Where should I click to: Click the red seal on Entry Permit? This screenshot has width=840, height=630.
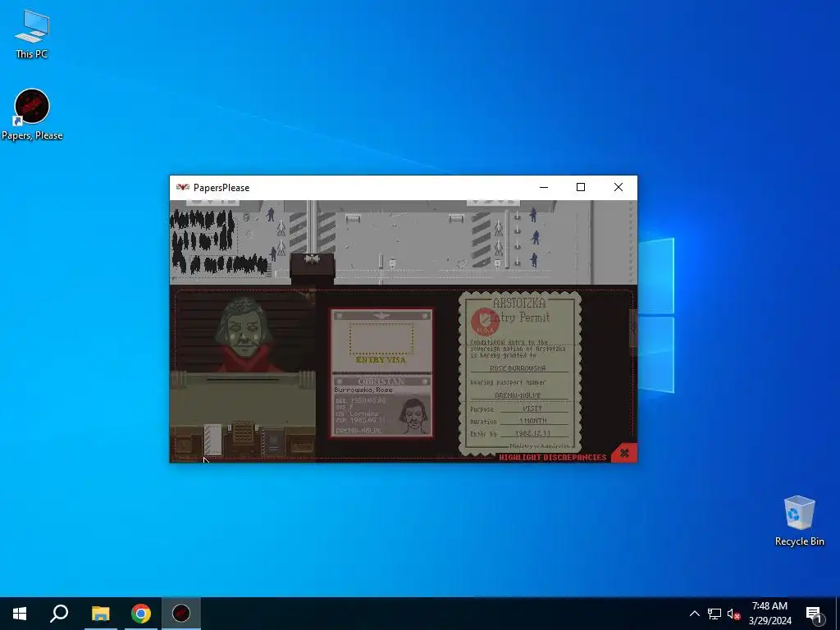(x=485, y=322)
